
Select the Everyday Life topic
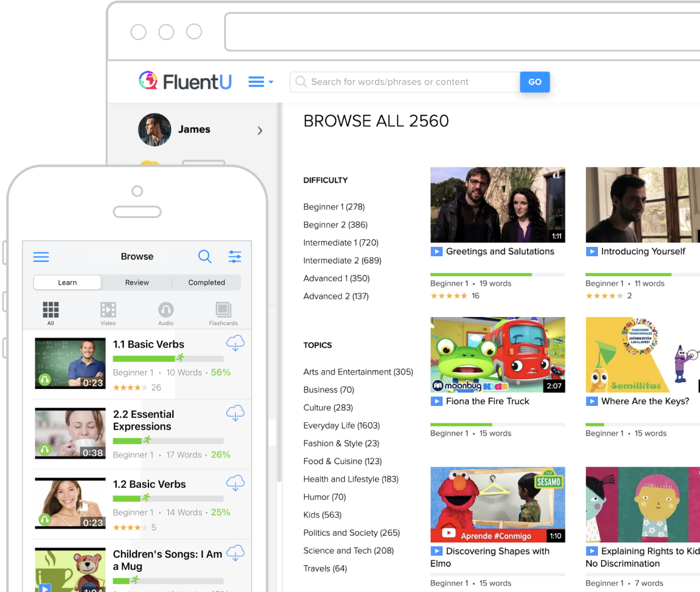pyautogui.click(x=341, y=425)
